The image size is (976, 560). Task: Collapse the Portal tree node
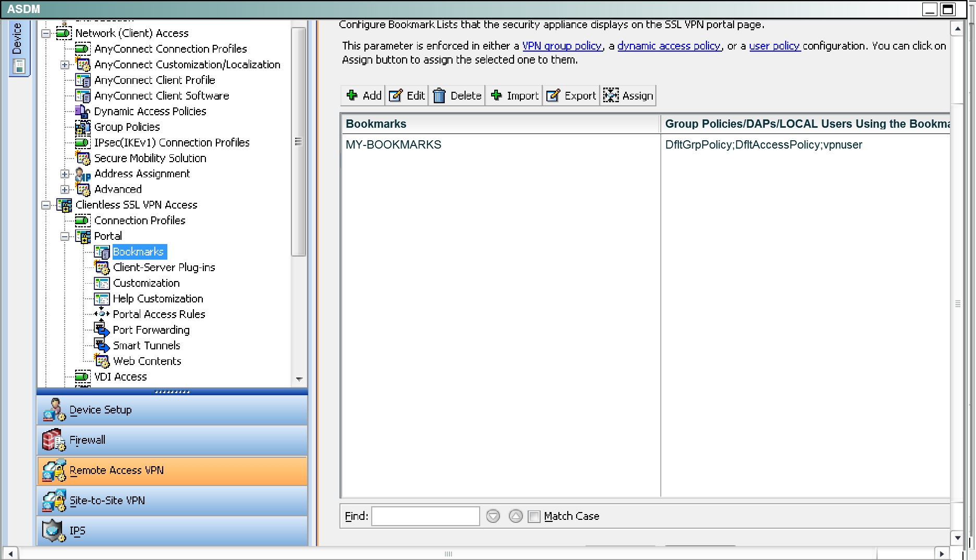click(65, 236)
